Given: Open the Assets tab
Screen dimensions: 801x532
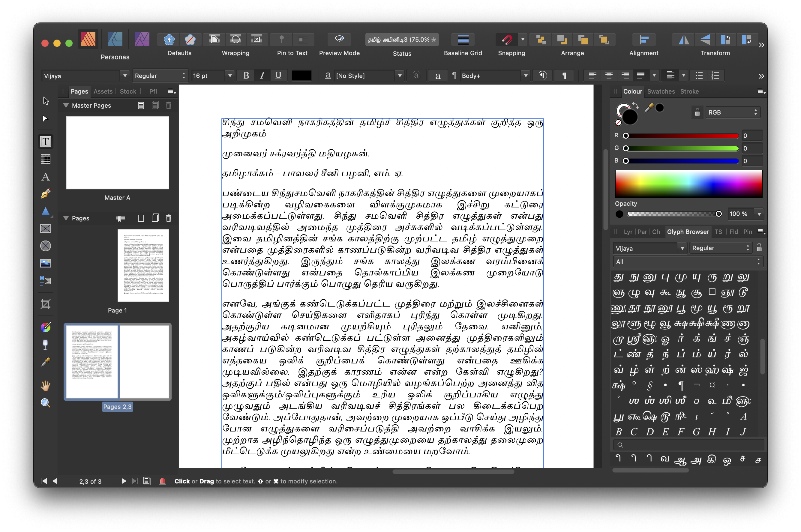Looking at the screenshot, I should (x=103, y=91).
